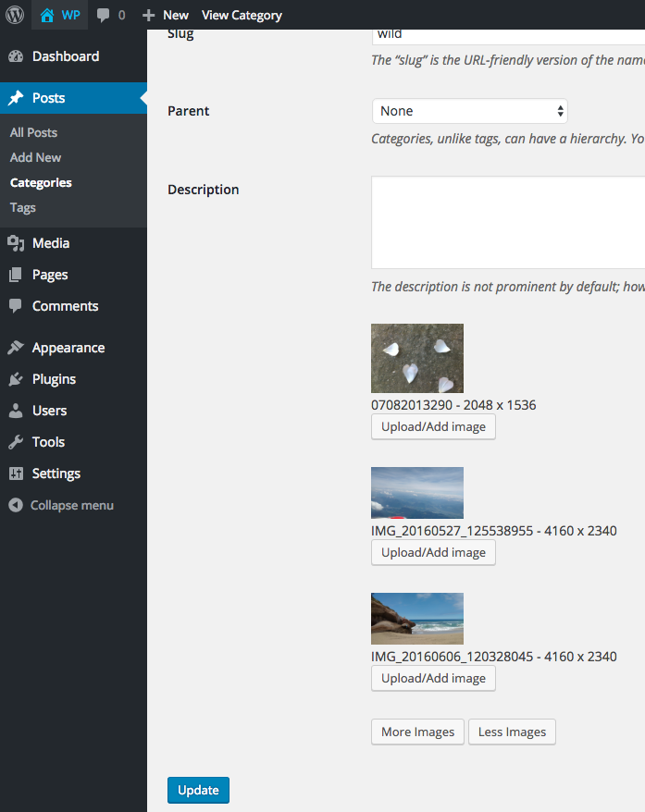This screenshot has width=645, height=812.
Task: Open the Tools menu label
Action: tap(48, 442)
